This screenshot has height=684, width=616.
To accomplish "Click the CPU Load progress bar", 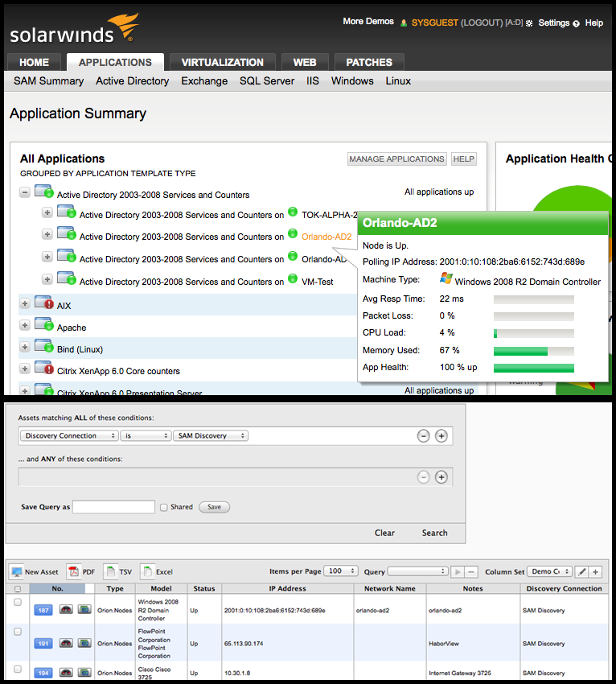I will point(534,333).
